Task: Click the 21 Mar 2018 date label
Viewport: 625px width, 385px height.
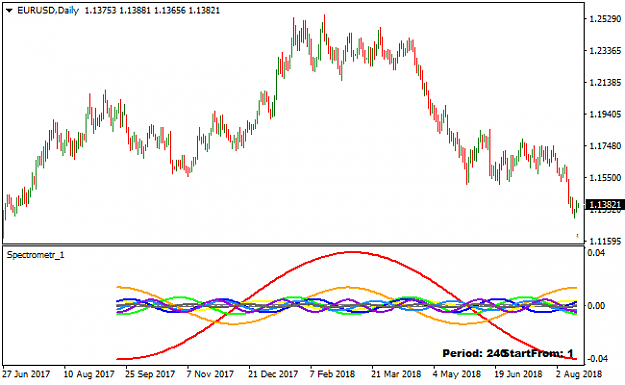Action: click(x=396, y=374)
